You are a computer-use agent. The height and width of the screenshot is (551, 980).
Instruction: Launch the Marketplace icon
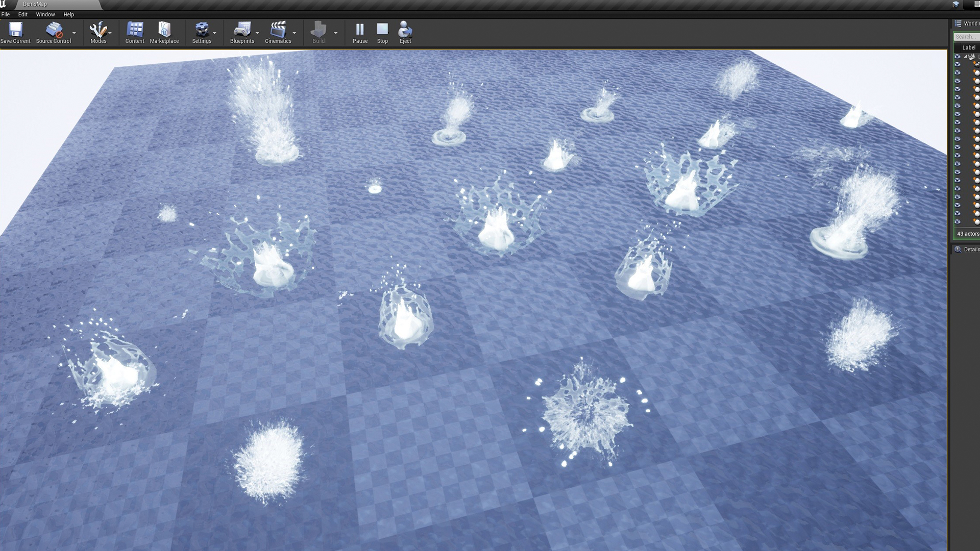(x=164, y=30)
